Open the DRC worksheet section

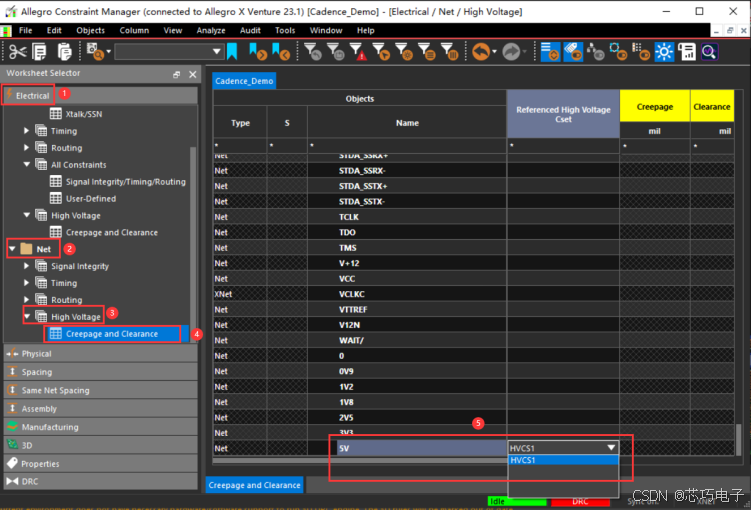coord(100,481)
